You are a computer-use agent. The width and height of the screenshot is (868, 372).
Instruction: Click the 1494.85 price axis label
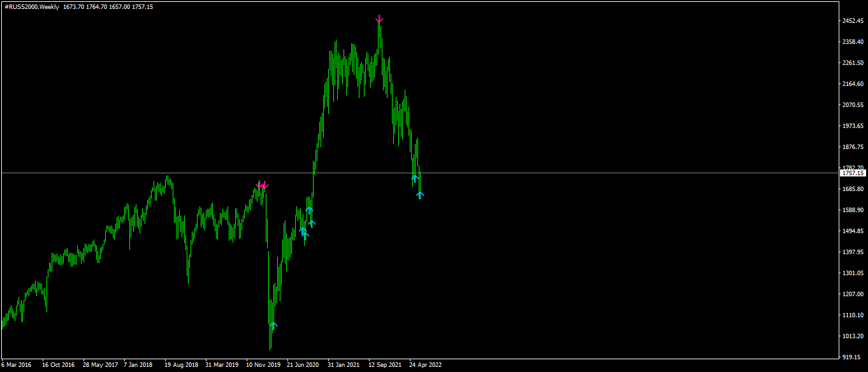[853, 231]
